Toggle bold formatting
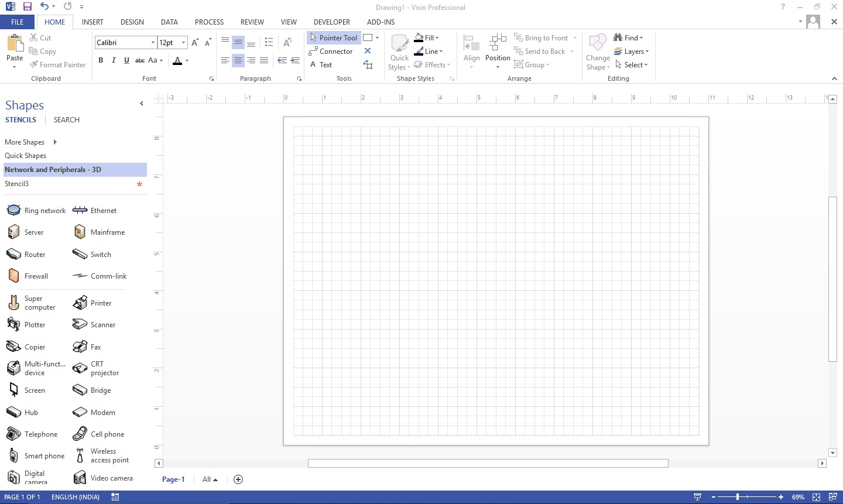This screenshot has height=504, width=843. 101,60
